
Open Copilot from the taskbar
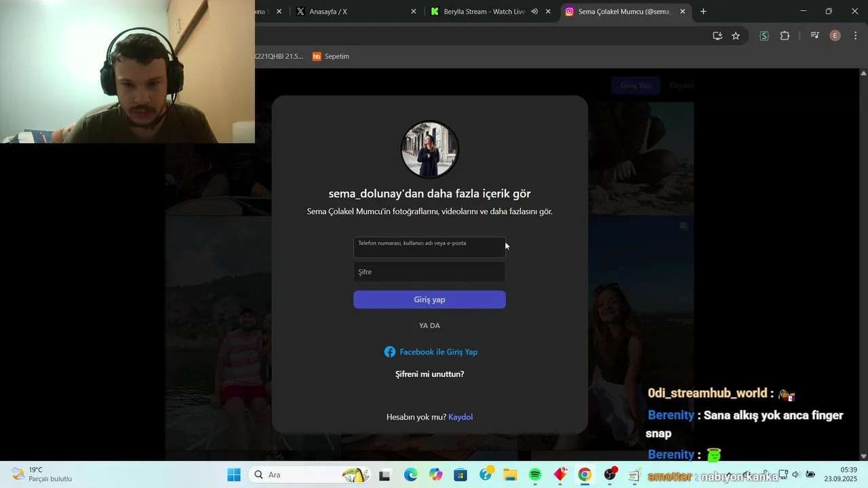click(x=436, y=475)
